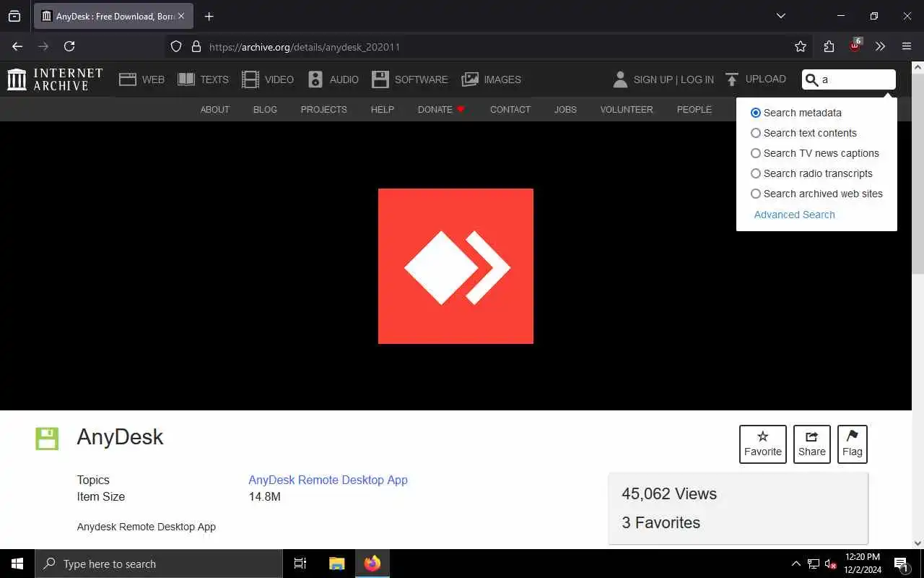Click the Favorite button
The image size is (924, 578).
point(763,444)
